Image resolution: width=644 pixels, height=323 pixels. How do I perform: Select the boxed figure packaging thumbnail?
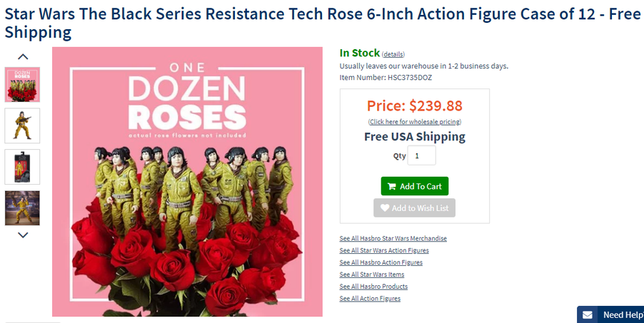point(23,167)
